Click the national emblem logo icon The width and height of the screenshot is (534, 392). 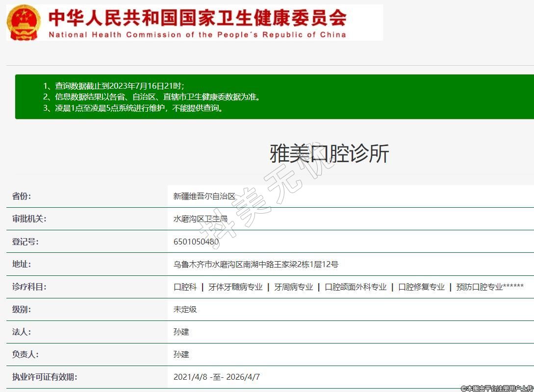coord(24,23)
